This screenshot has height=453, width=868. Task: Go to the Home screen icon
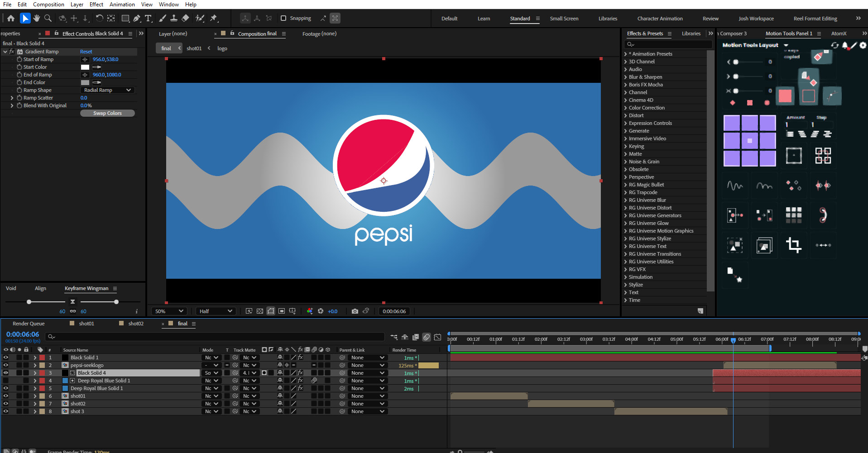(11, 19)
